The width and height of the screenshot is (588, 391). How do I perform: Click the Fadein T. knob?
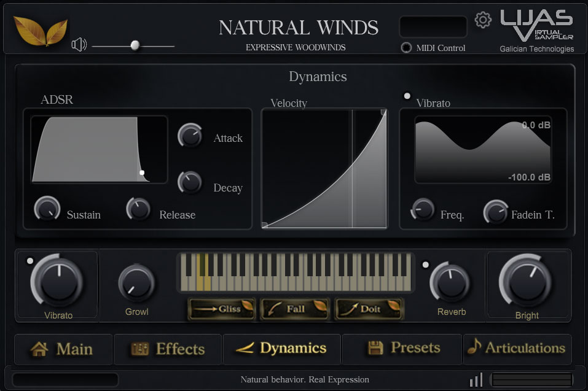(x=496, y=212)
